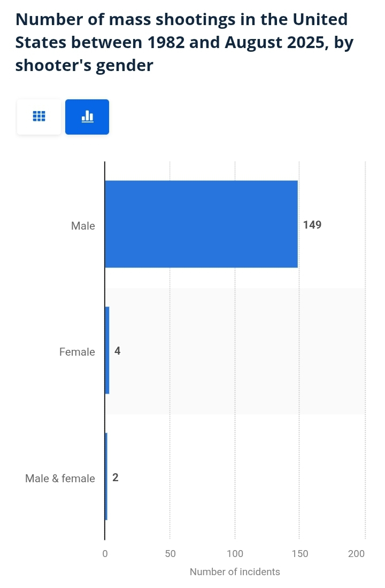Click the 50 tick label on the x-axis
The height and width of the screenshot is (588, 385).
click(x=170, y=554)
